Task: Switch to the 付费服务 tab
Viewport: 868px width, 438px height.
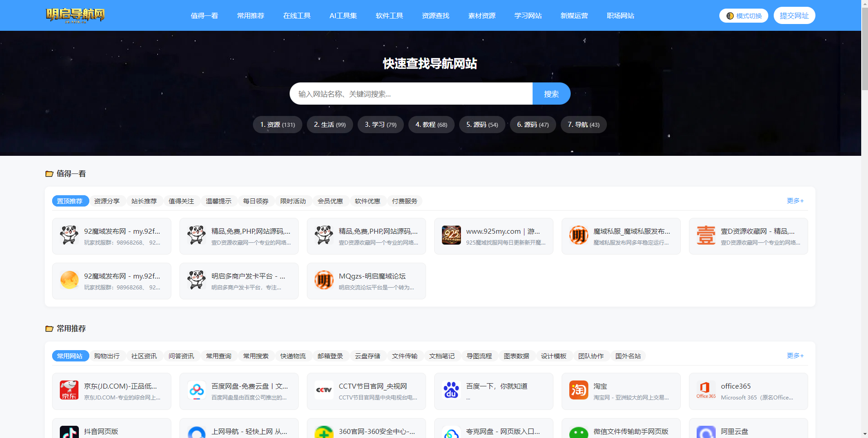Action: (x=405, y=201)
